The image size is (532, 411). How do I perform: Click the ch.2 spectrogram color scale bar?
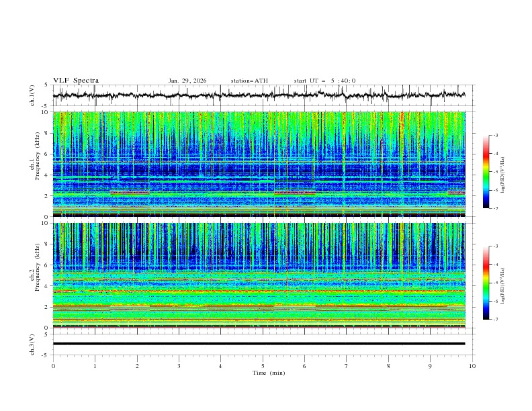pos(486,283)
